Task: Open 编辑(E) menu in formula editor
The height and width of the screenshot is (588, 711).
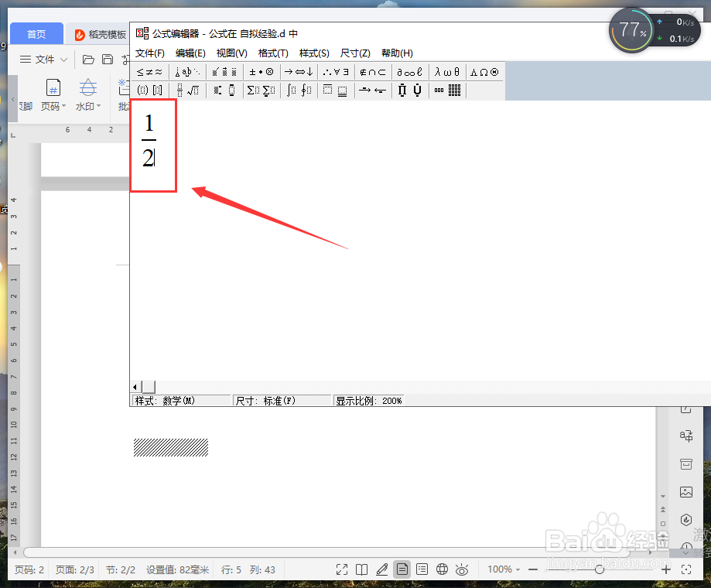Action: coord(190,53)
